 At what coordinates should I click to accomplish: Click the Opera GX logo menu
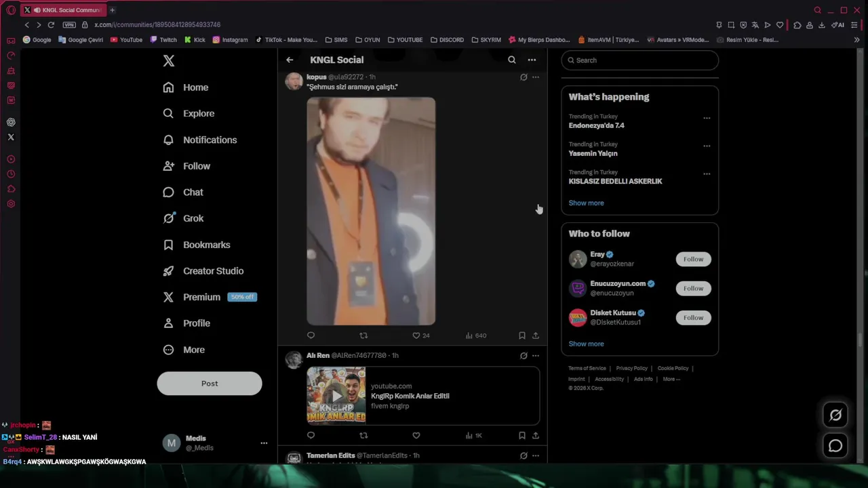(11, 10)
